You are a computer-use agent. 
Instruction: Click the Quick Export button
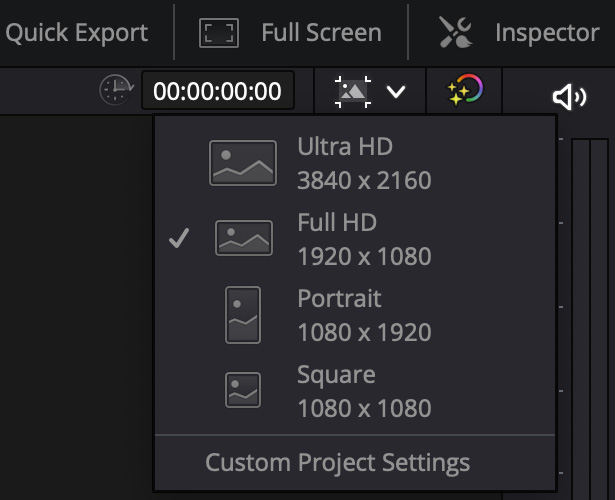(76, 33)
